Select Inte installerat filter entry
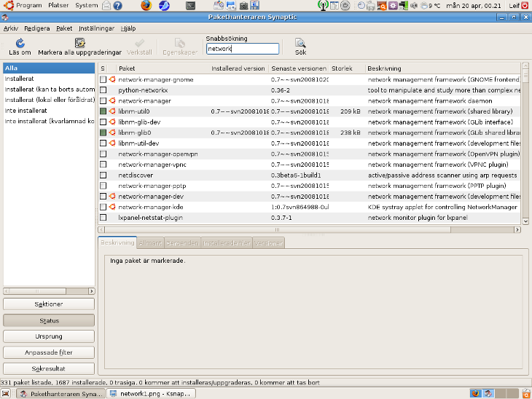 [x=49, y=111]
